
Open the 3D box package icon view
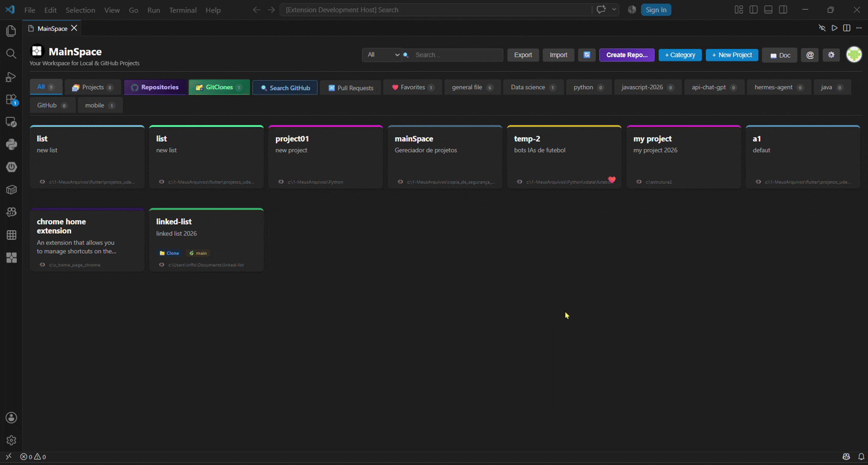[11, 190]
